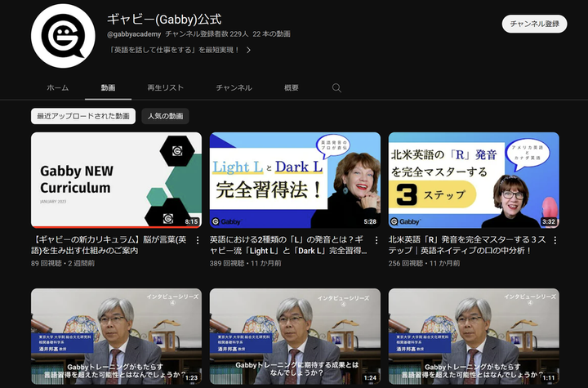Click the チャンネル登録者数 229人 text

click(207, 34)
